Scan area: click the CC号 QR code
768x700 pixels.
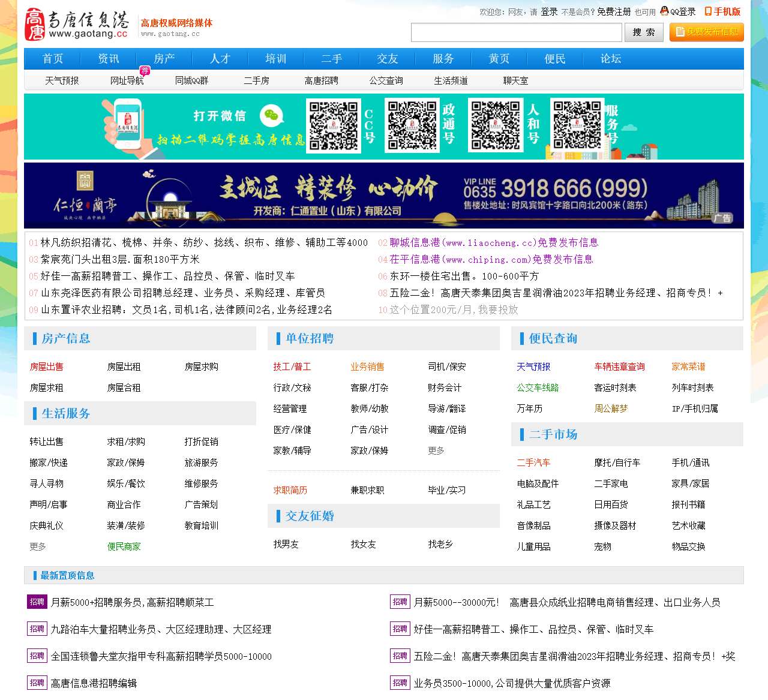pos(334,126)
